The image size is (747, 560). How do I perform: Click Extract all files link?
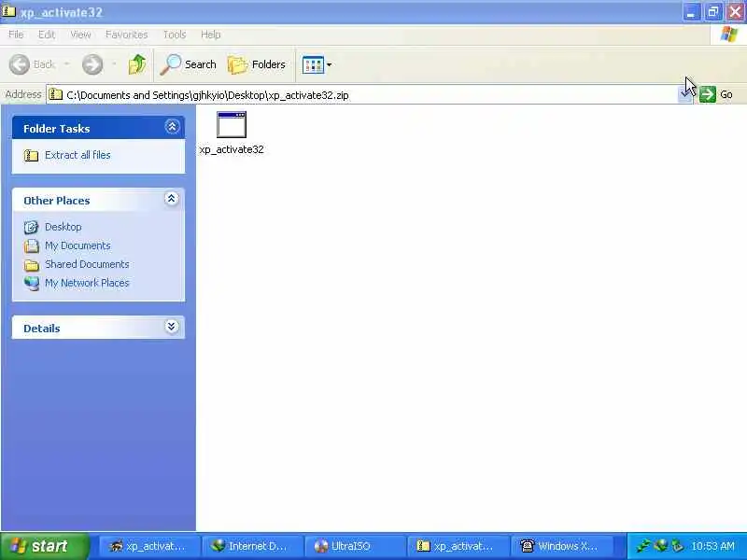(78, 155)
